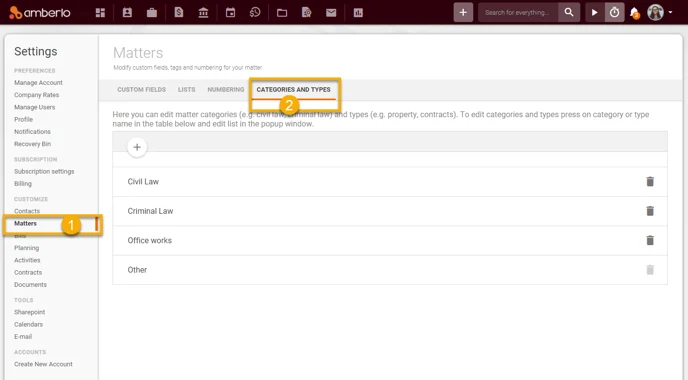Delete the Office works category
The width and height of the screenshot is (688, 380).
pyautogui.click(x=650, y=240)
